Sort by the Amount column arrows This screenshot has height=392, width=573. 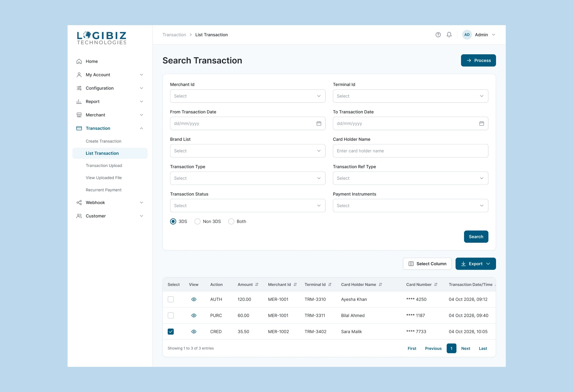tap(257, 285)
